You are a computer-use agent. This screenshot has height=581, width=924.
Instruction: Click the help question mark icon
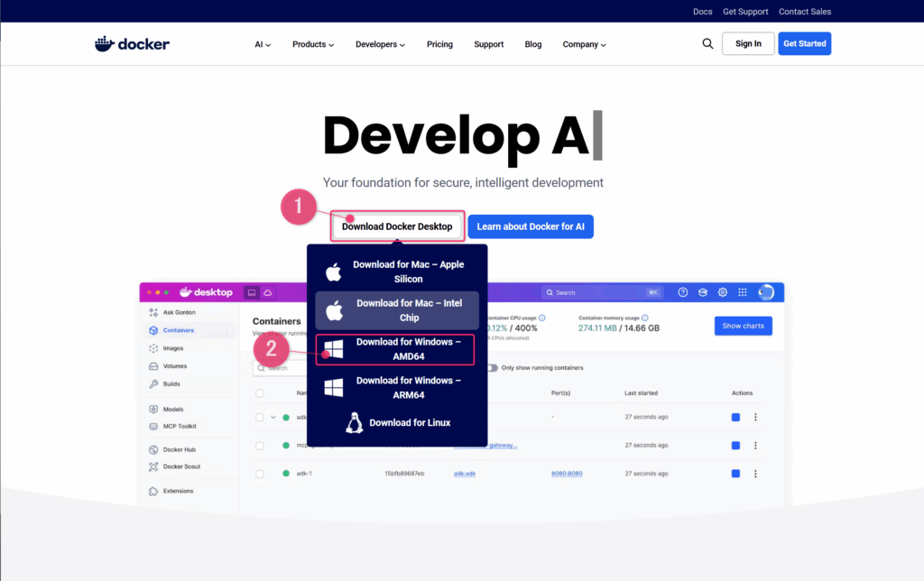click(683, 292)
